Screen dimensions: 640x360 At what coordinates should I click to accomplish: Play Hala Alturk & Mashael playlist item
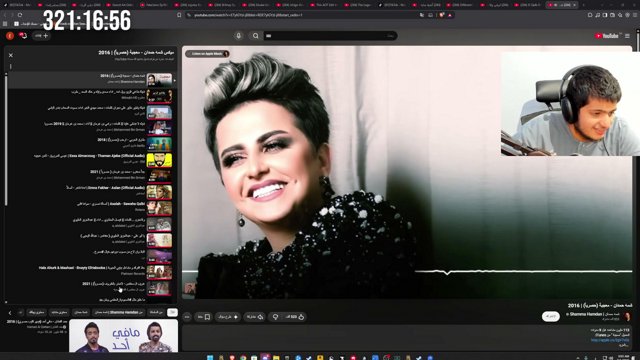point(91,272)
